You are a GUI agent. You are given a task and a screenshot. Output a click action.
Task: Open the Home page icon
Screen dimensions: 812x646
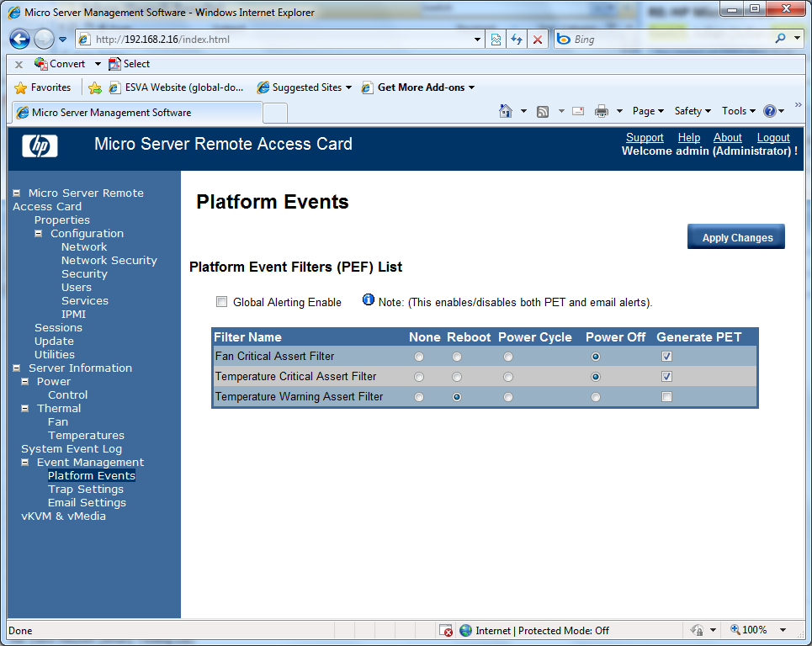coord(506,111)
